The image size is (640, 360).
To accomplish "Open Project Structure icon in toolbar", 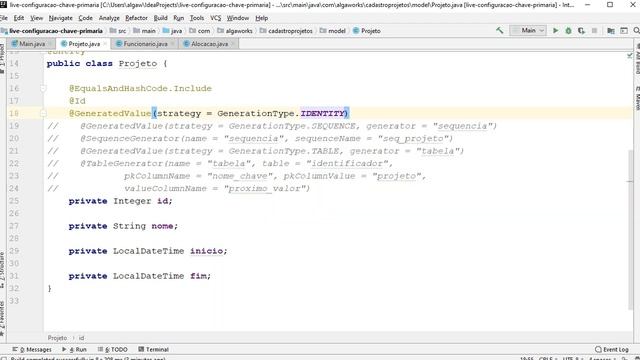I will (611, 31).
